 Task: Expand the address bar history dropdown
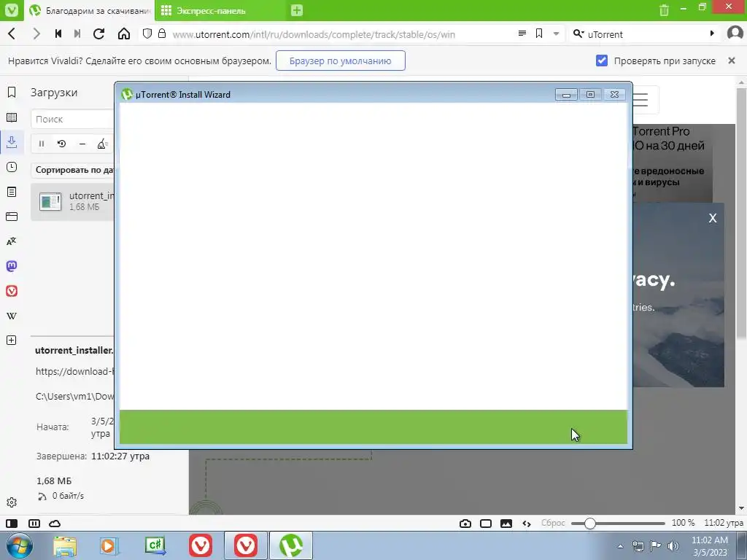[556, 34]
